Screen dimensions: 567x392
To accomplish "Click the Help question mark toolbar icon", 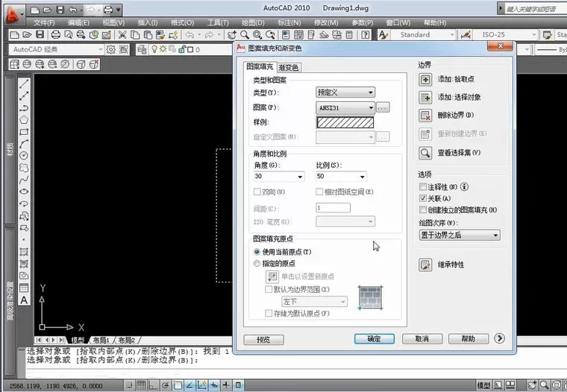I will [366, 35].
